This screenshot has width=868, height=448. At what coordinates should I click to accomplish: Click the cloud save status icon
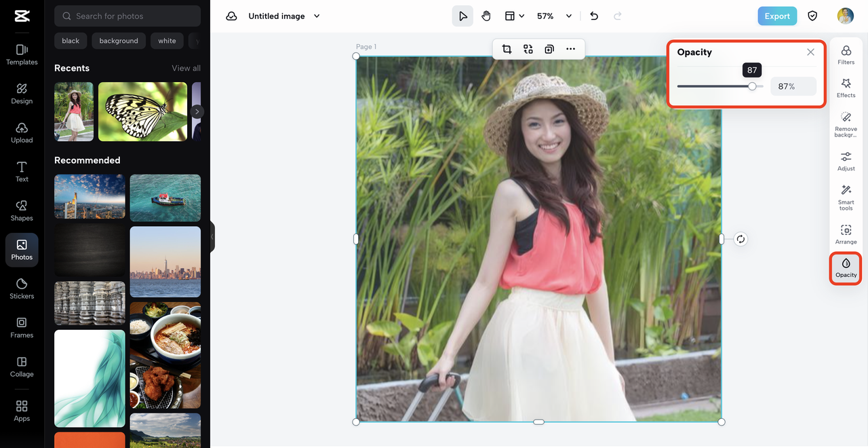coord(231,16)
